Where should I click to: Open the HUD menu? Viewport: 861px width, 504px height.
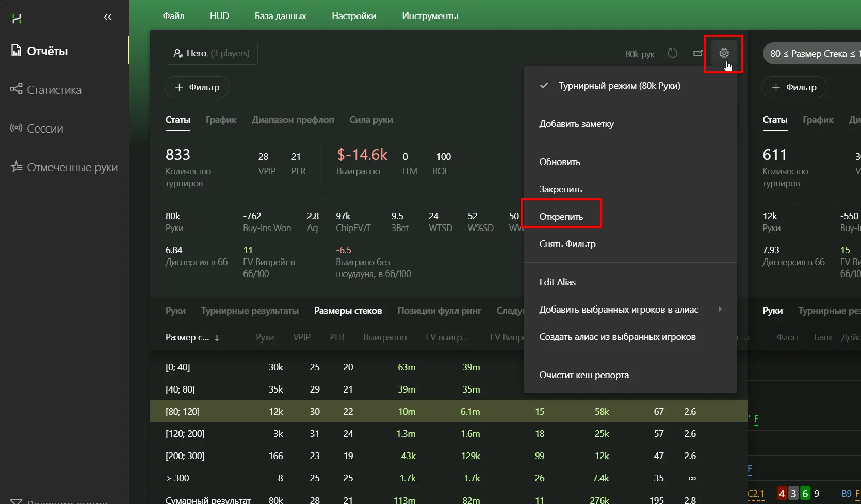pyautogui.click(x=219, y=16)
